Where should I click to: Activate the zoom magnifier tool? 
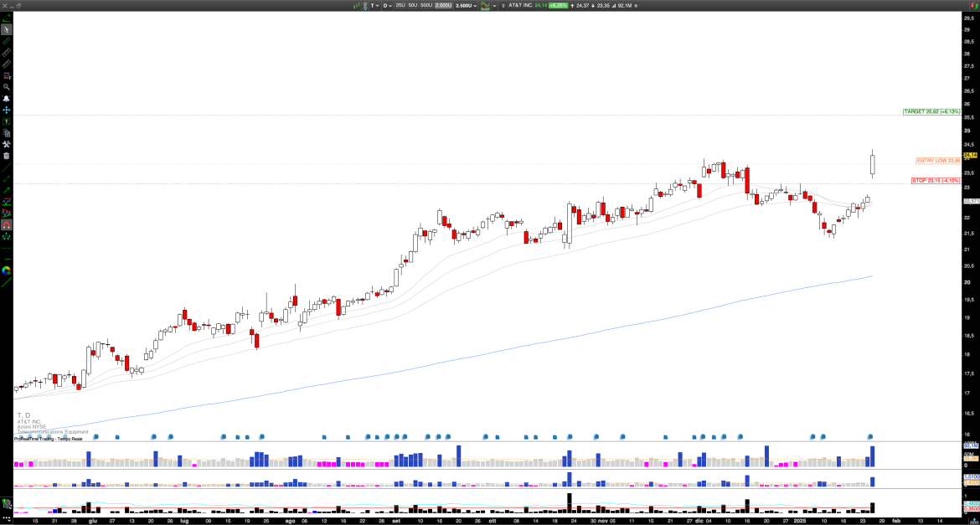(6, 86)
